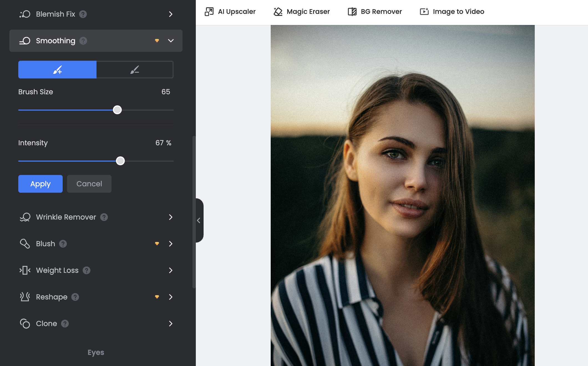
Task: Select the Clone stamp icon
Action: [x=26, y=324]
